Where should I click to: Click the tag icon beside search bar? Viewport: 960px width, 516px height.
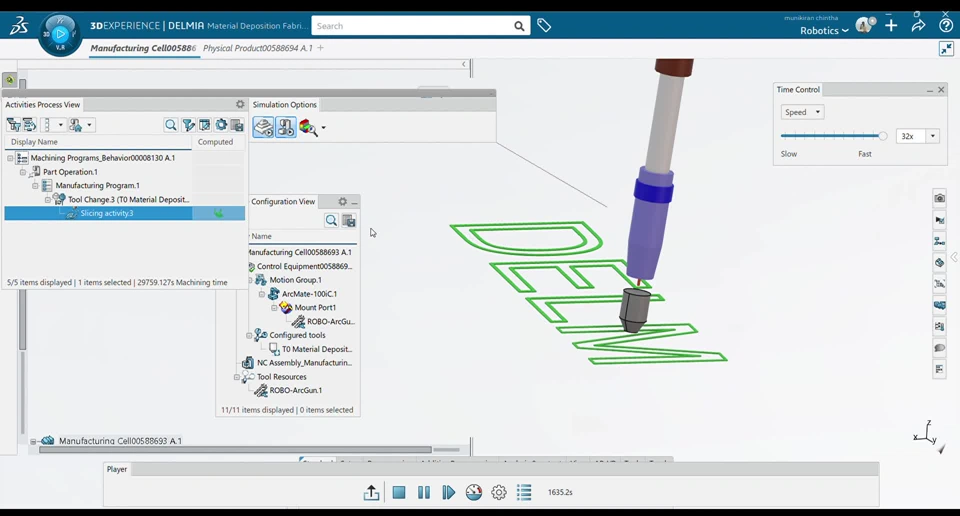544,26
